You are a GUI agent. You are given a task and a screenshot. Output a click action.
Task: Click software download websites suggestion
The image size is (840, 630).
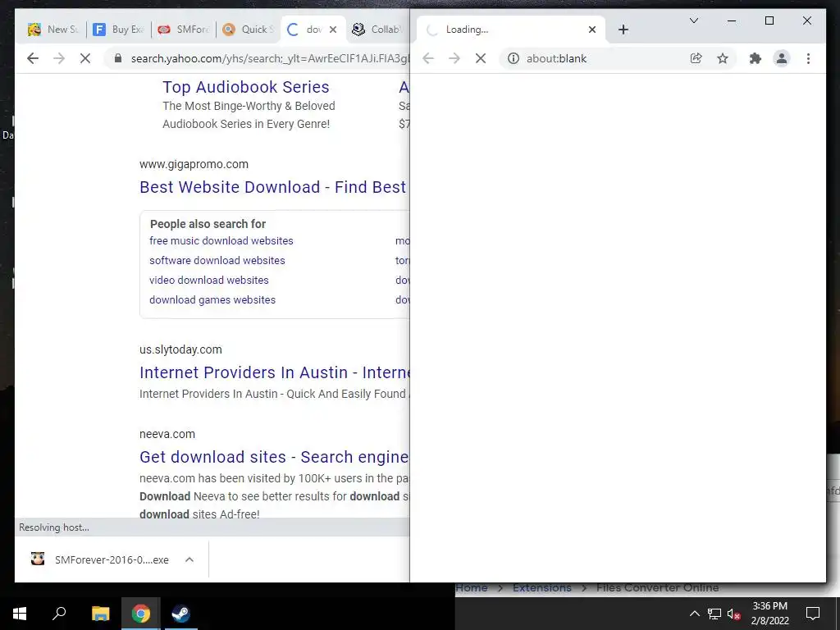(x=217, y=260)
